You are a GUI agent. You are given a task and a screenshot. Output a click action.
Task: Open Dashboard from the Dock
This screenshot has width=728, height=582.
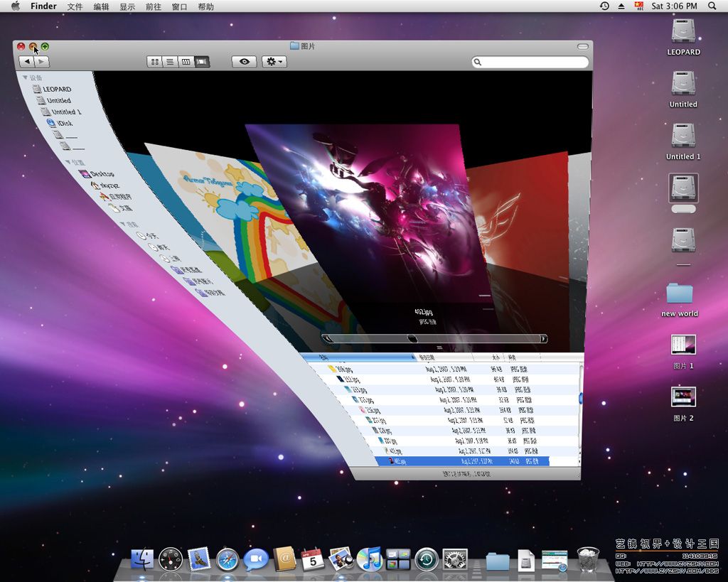tap(171, 559)
